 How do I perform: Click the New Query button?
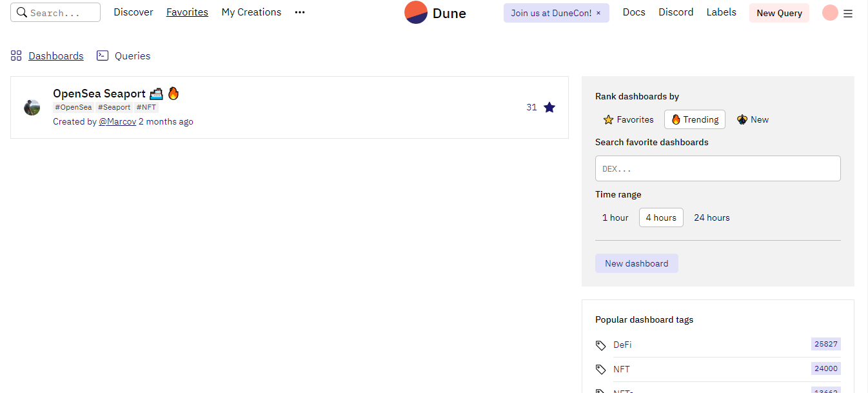[779, 13]
